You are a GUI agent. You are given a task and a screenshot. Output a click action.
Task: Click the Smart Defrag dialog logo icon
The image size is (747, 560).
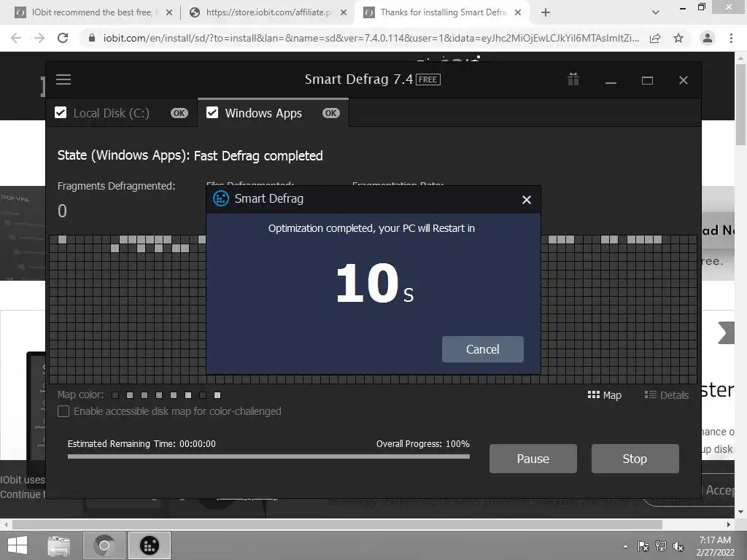point(220,198)
